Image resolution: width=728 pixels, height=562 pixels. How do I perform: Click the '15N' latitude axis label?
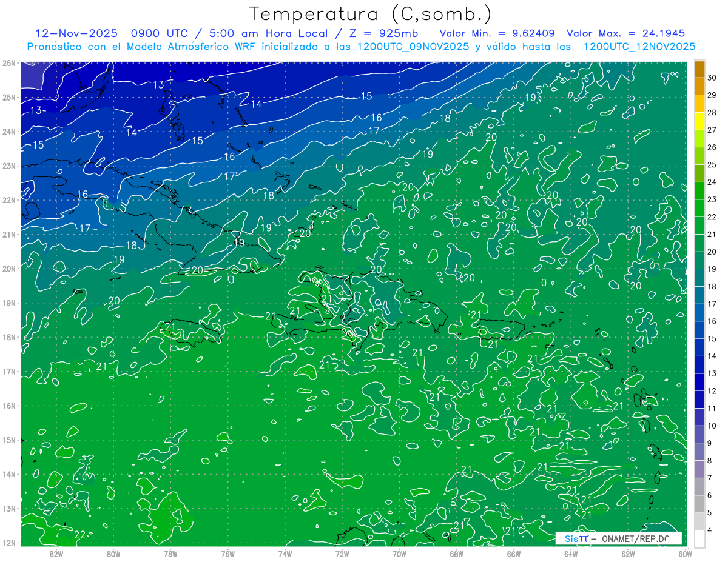[x=8, y=440]
